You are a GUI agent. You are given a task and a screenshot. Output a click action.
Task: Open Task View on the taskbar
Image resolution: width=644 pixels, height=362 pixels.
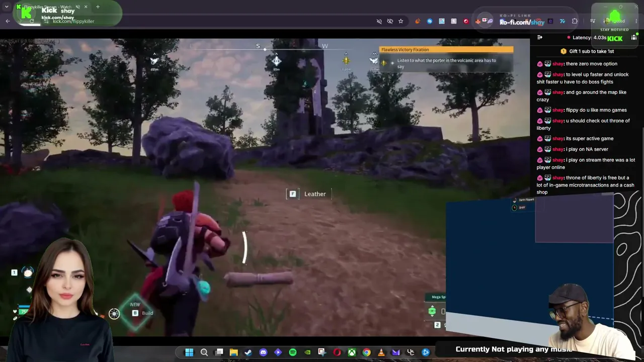(219, 352)
